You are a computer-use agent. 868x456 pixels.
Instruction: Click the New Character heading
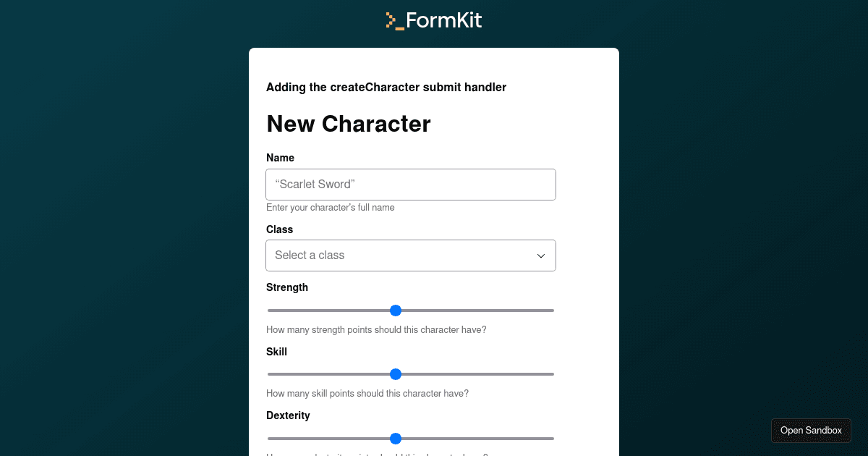[x=349, y=124]
